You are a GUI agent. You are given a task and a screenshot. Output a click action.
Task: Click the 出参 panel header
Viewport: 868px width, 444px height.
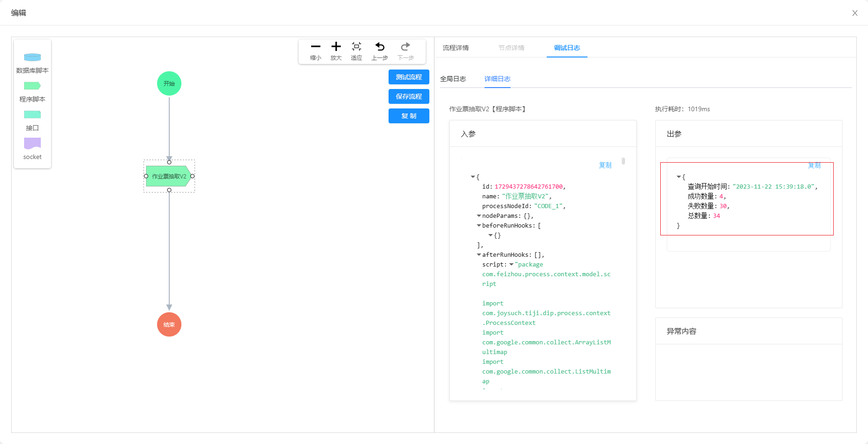748,134
